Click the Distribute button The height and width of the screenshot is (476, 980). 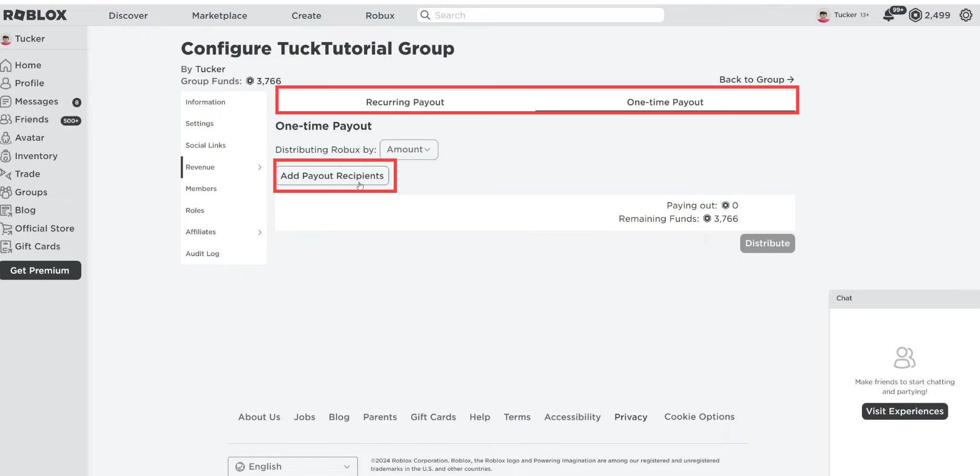(x=767, y=243)
